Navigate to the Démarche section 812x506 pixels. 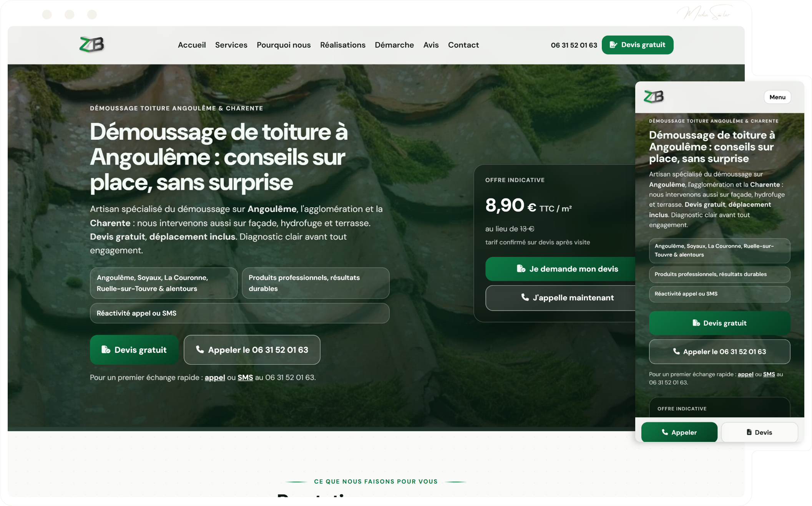click(x=394, y=45)
